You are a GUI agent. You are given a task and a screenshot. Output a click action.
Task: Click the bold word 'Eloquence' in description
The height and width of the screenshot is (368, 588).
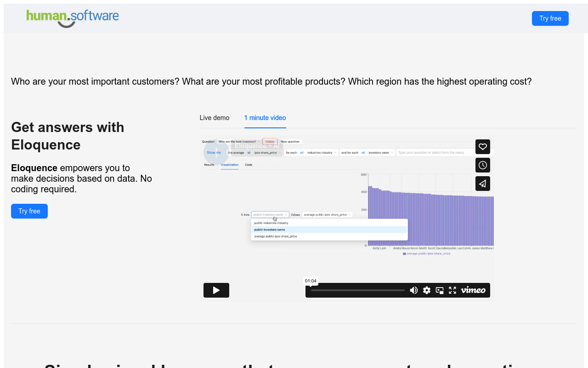pos(34,168)
